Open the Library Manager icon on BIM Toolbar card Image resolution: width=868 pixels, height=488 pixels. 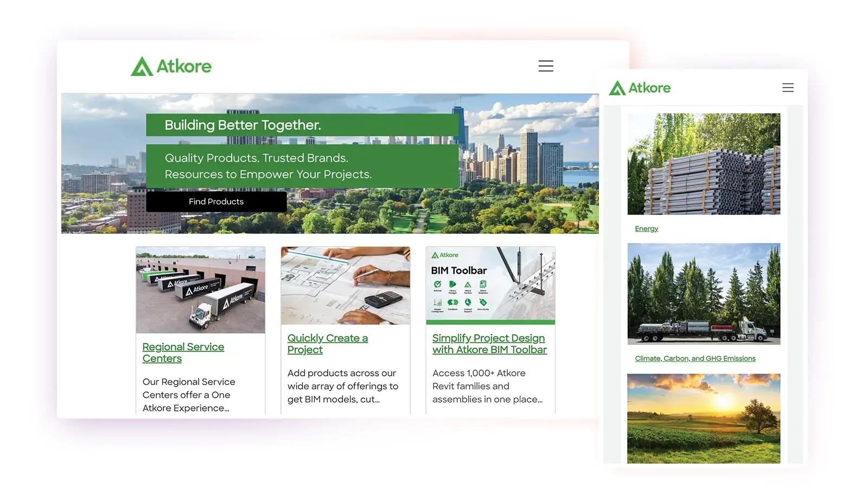click(453, 284)
